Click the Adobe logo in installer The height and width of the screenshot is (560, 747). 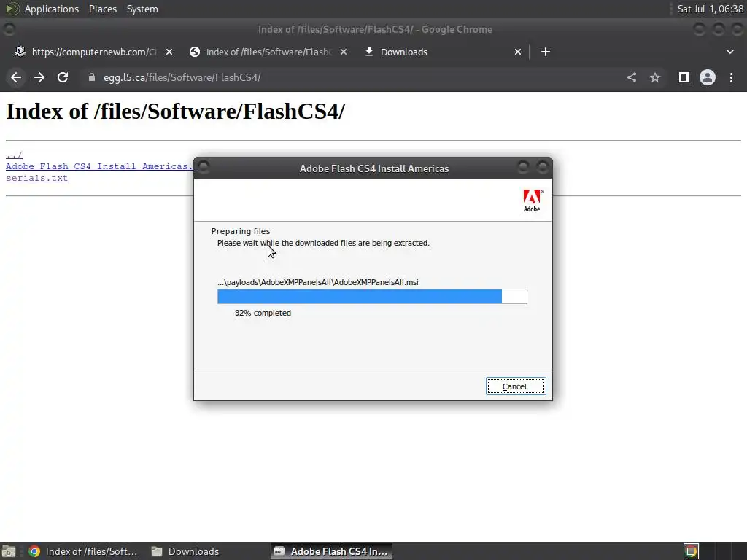[x=532, y=201]
